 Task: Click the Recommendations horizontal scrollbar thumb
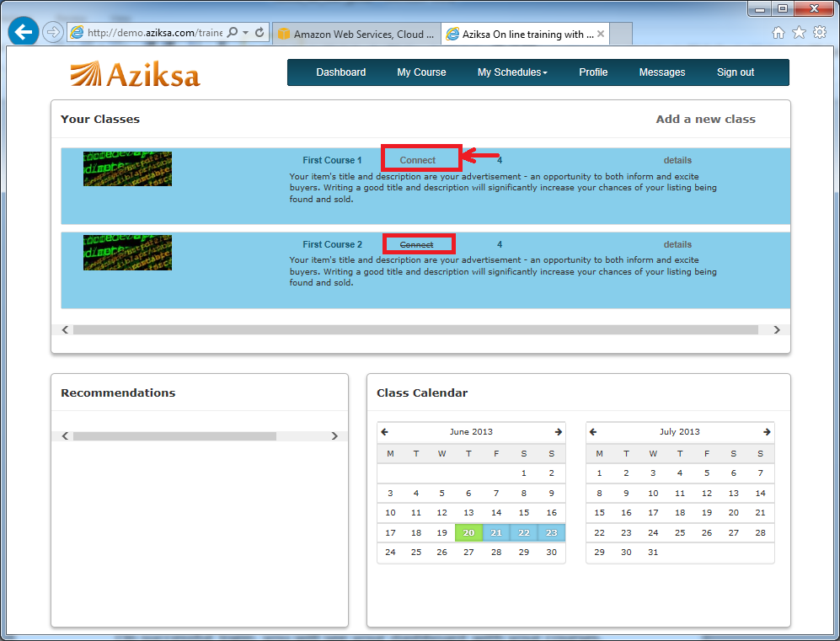174,436
